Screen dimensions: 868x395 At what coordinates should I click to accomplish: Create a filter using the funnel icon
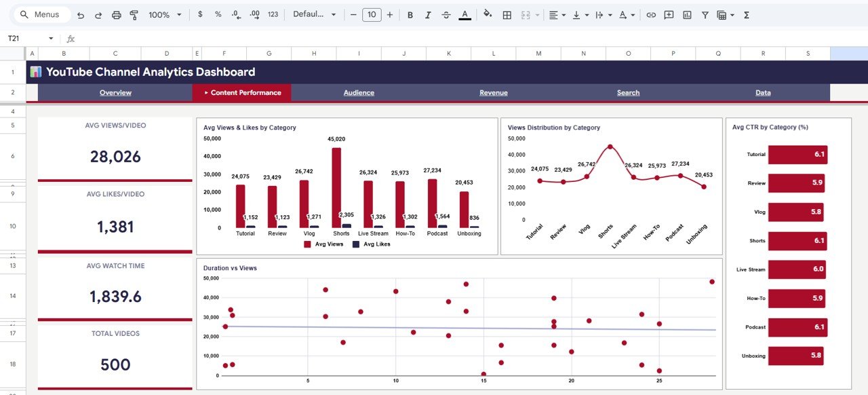705,14
